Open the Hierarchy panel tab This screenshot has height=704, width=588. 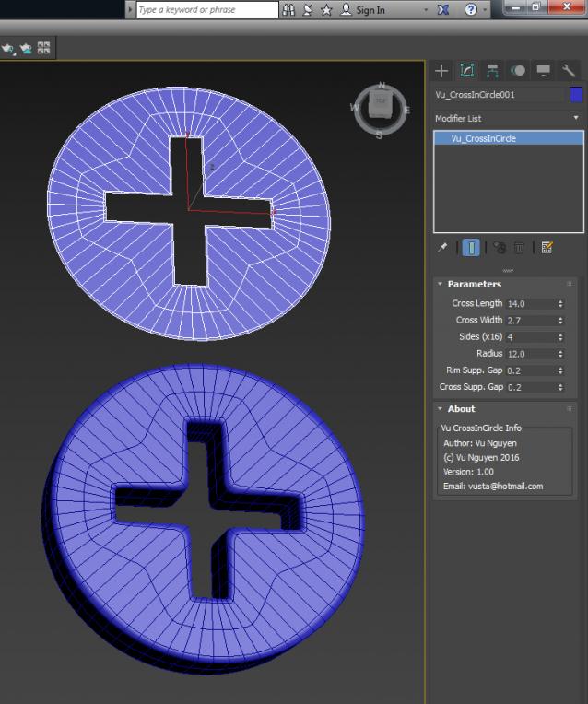tap(492, 71)
